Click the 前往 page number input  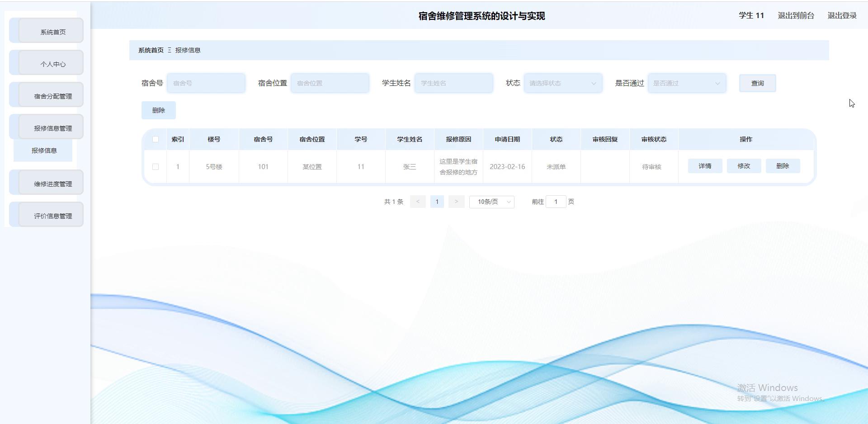click(x=556, y=202)
